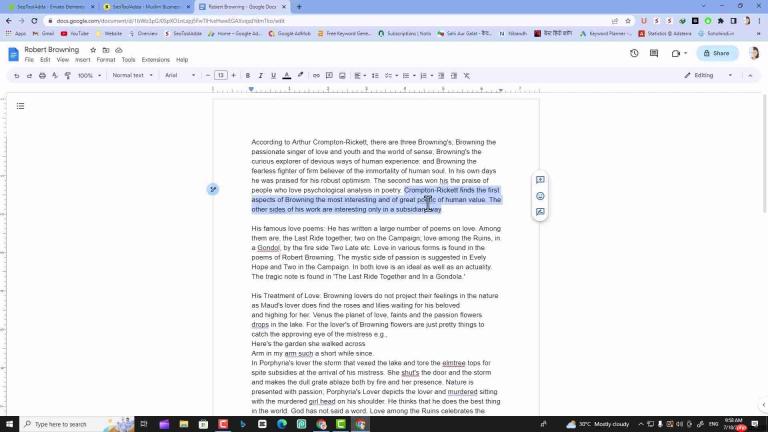
Task: Click the suggest edits floating icon
Action: 213,189
